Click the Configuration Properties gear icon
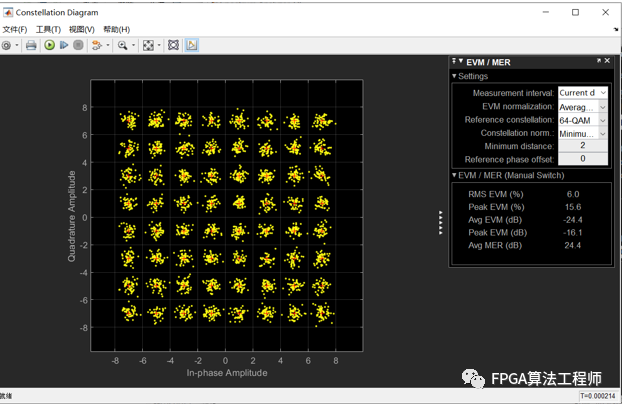The height and width of the screenshot is (406, 622). pyautogui.click(x=6, y=45)
